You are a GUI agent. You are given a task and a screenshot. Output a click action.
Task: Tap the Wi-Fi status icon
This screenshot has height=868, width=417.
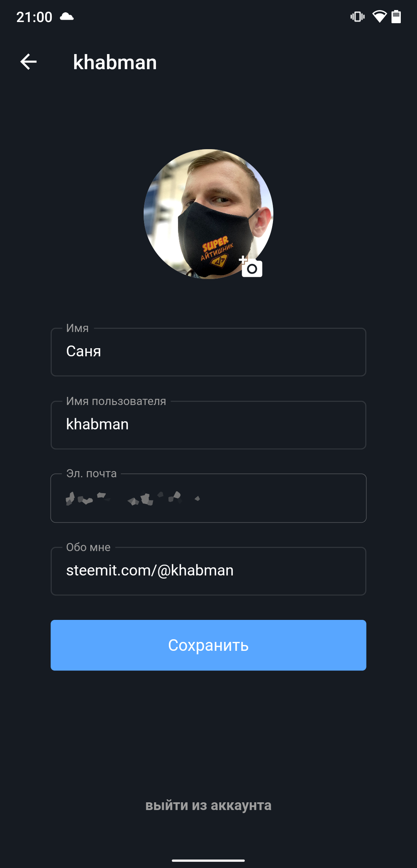pos(380,17)
